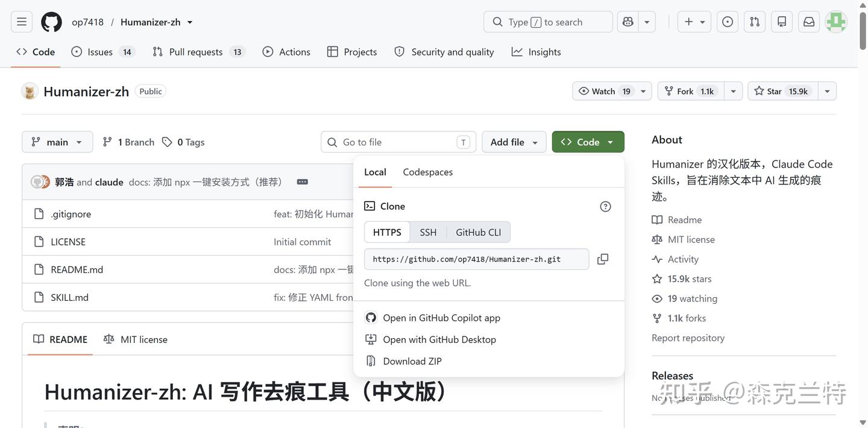Open the Actions tab
This screenshot has height=428, width=868.
286,52
